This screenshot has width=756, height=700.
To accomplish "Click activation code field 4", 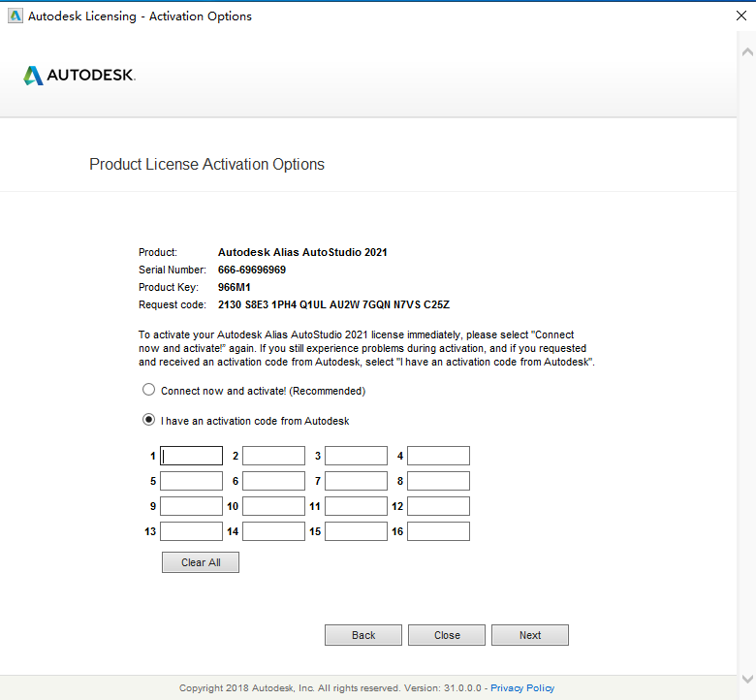I will tap(439, 456).
